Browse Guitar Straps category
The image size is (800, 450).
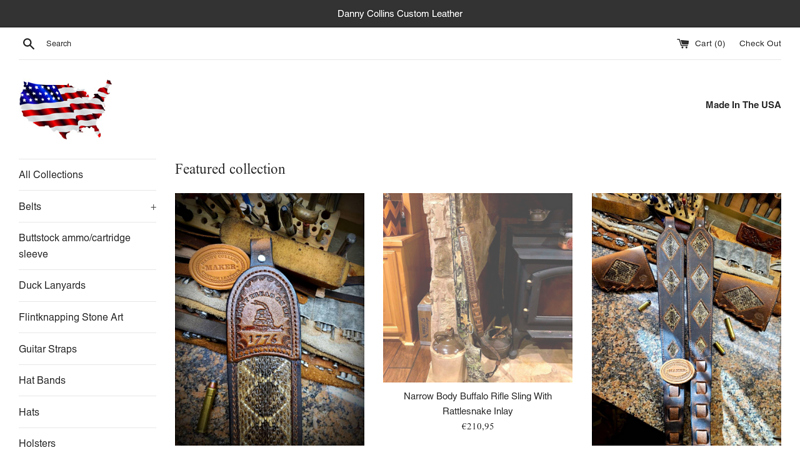47,349
